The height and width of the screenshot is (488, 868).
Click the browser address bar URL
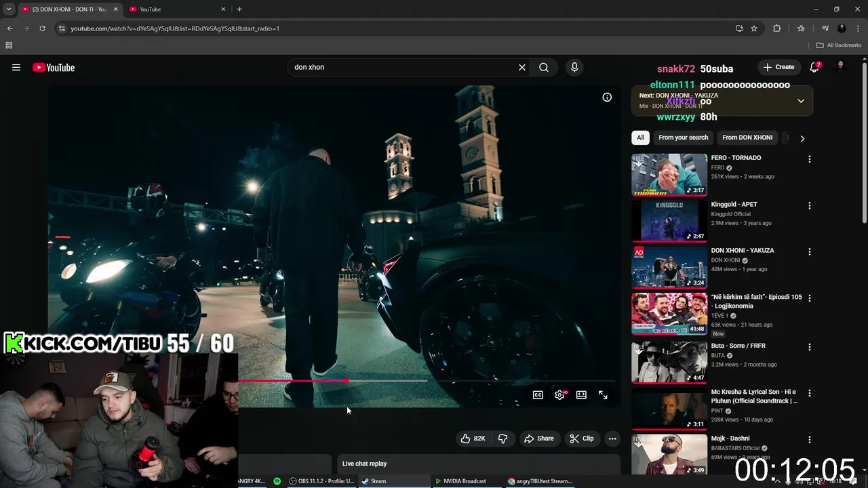pos(175,28)
